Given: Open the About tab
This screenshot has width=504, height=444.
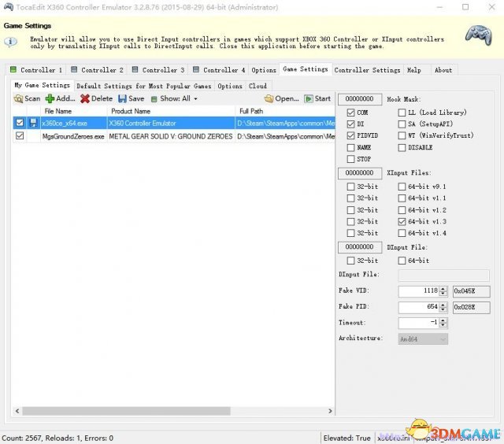Looking at the screenshot, I should [x=443, y=70].
